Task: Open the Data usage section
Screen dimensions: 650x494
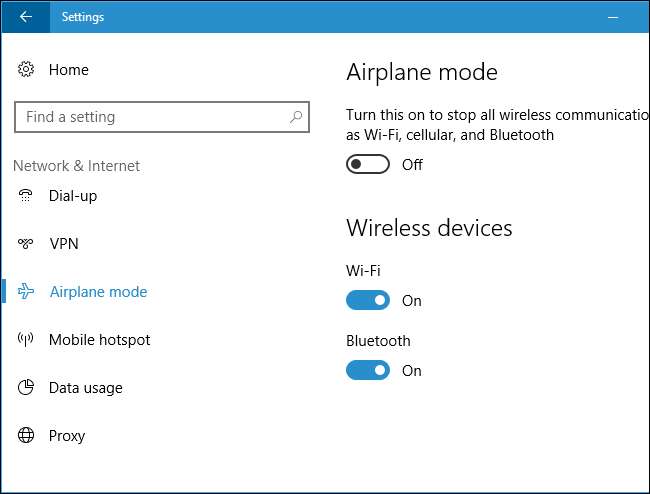Action: coord(85,388)
